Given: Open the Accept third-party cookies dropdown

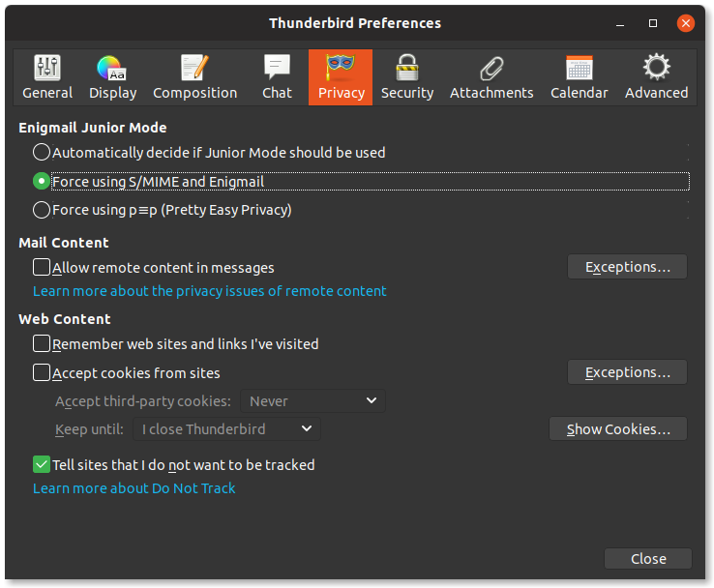Looking at the screenshot, I should pyautogui.click(x=312, y=401).
